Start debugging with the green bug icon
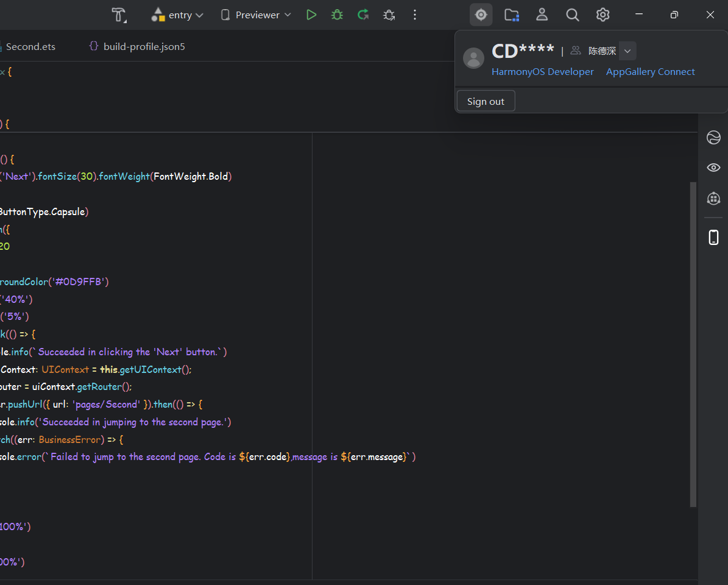The height and width of the screenshot is (585, 728). (x=337, y=15)
